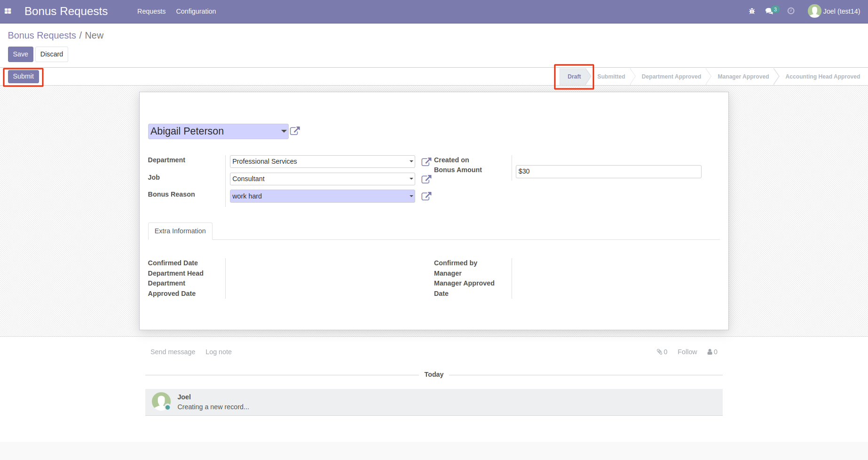Click the Draft status stage
The image size is (868, 460).
click(574, 77)
